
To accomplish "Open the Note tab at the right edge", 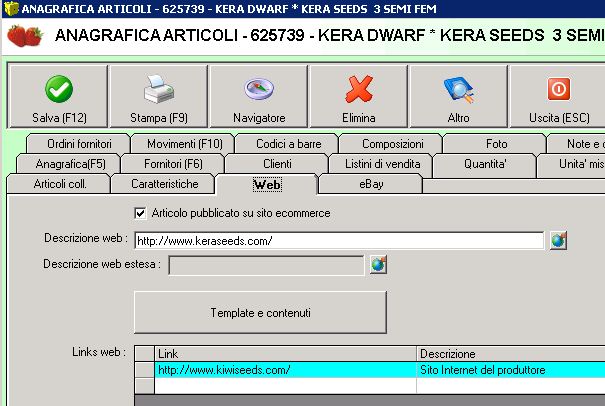I will (x=577, y=144).
